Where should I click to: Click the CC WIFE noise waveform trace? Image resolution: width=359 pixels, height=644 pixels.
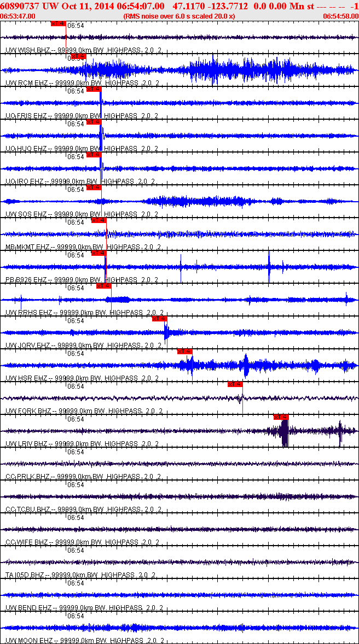coord(179,529)
